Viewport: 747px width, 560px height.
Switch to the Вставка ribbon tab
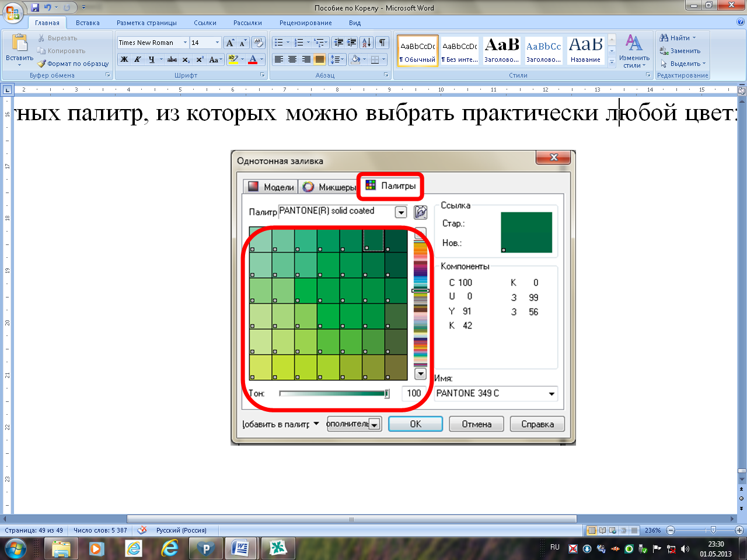click(x=88, y=23)
